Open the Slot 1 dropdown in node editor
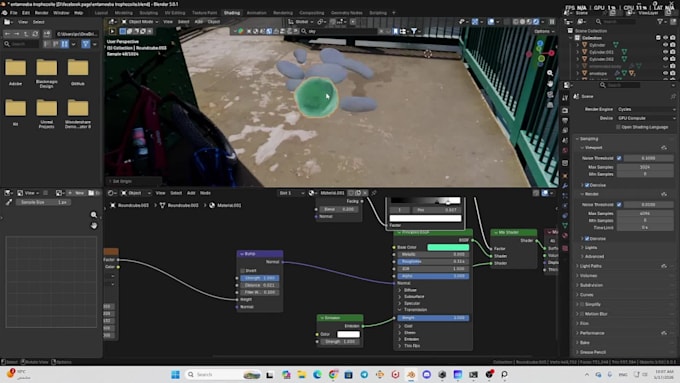Viewport: 680px width, 383px height. (x=291, y=193)
